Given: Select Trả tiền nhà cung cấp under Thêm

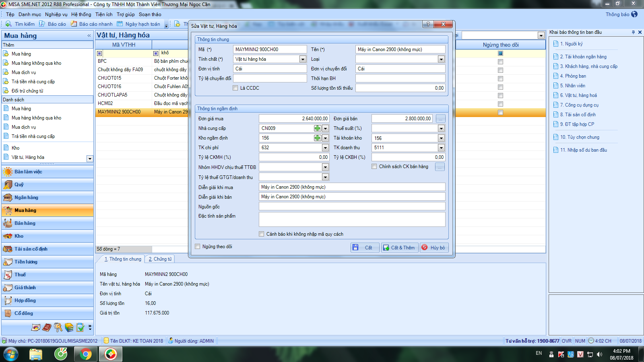Looking at the screenshot, I should click(x=33, y=82).
